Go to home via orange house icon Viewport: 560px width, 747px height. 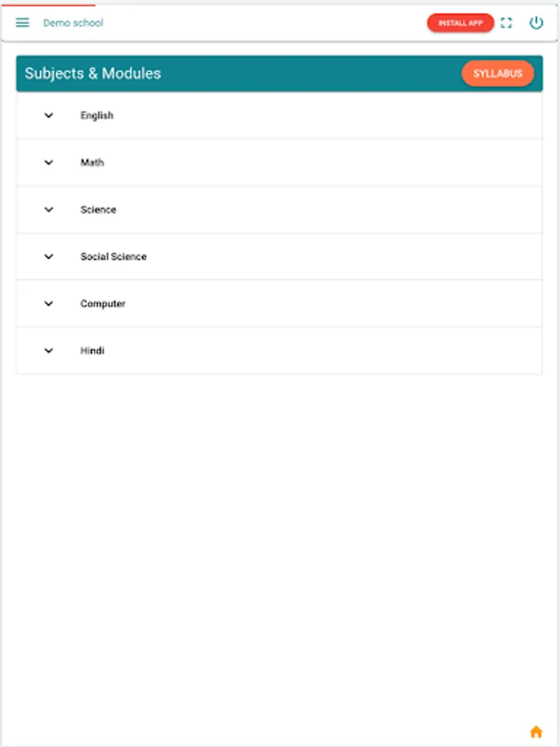point(536,732)
